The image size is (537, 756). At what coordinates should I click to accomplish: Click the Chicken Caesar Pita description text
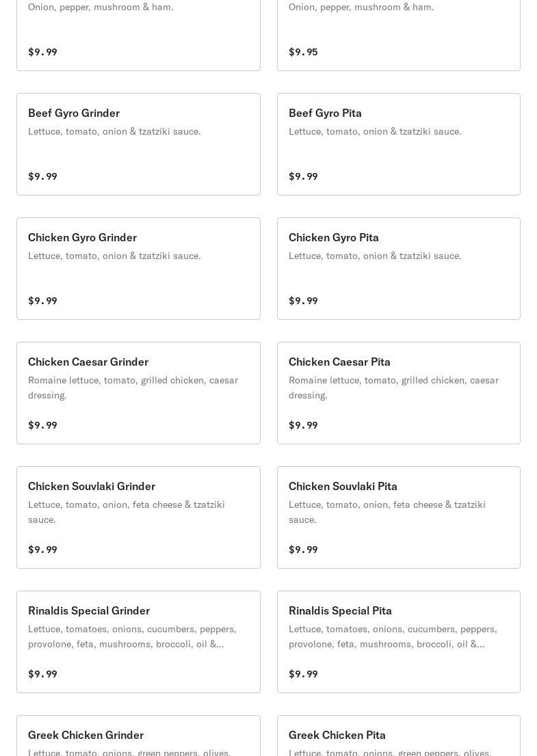393,388
